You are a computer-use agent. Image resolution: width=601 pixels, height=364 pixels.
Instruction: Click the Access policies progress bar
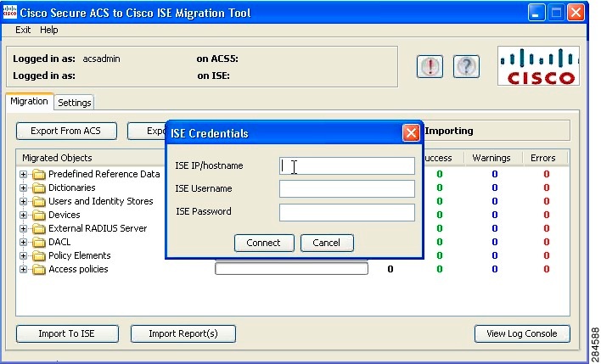coord(291,269)
